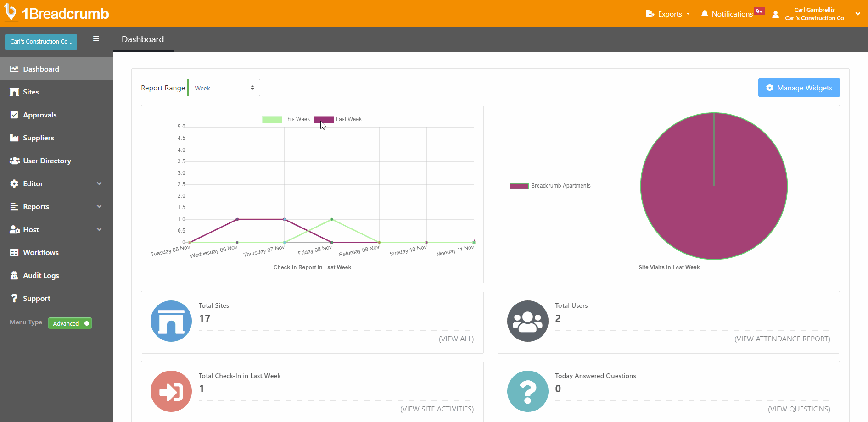The width and height of the screenshot is (868, 422).
Task: Click the user profile avatar icon
Action: (775, 14)
